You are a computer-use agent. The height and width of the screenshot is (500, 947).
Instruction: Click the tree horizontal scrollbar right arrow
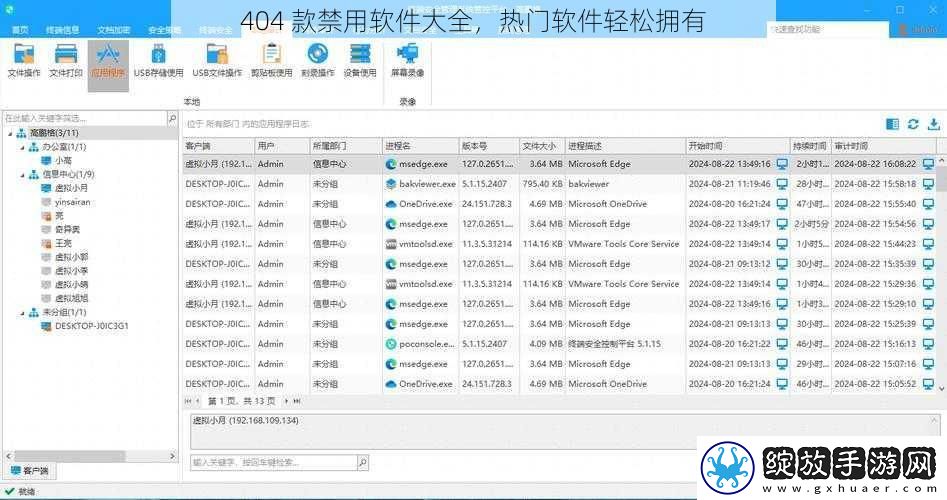tap(172, 456)
